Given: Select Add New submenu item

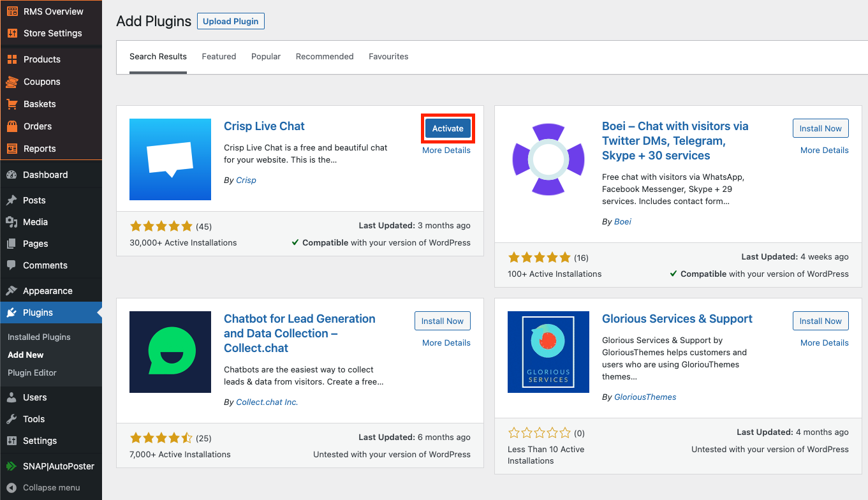Looking at the screenshot, I should [26, 355].
